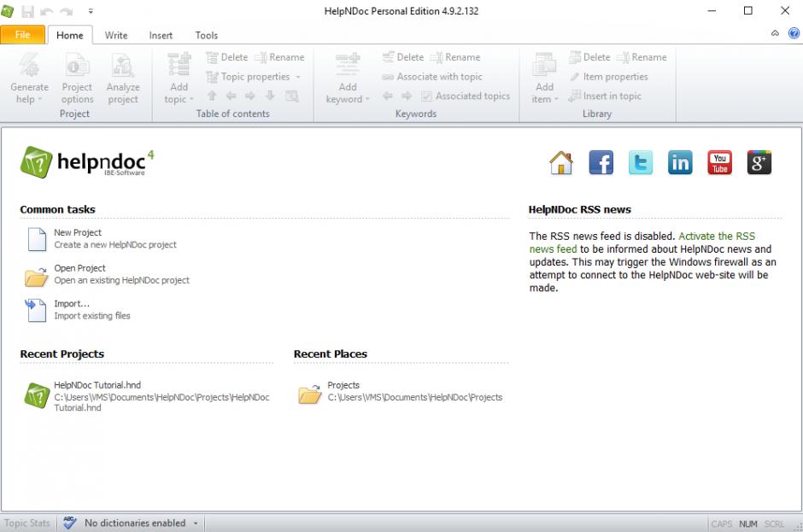Open the Twitter icon

pos(640,163)
